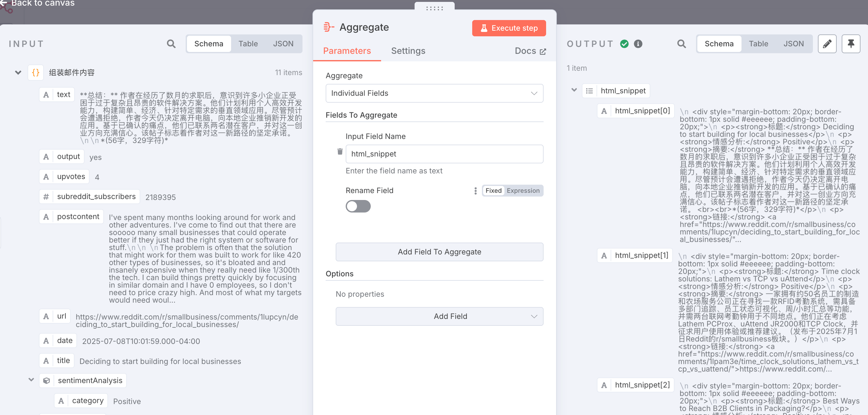Click the output panel search icon
The height and width of the screenshot is (415, 868).
(681, 44)
